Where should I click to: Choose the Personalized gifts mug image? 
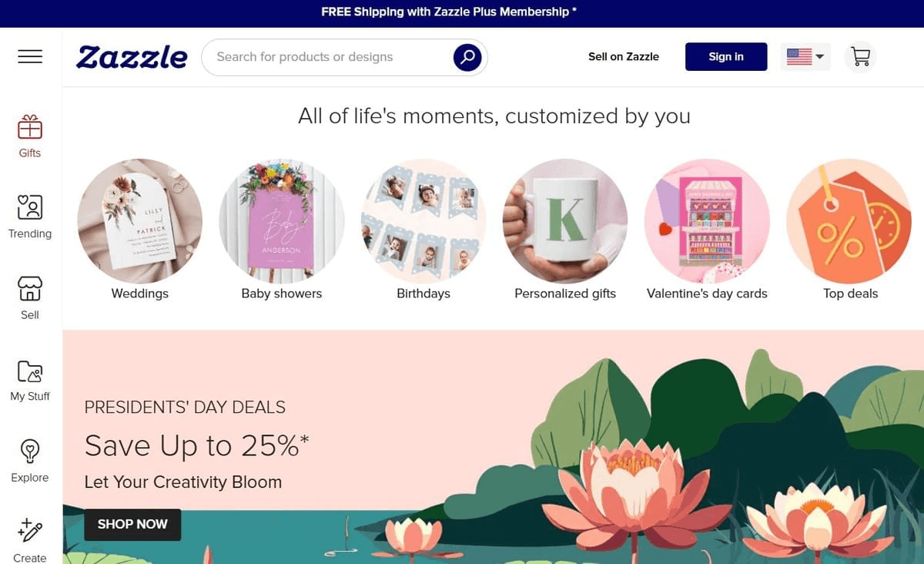(565, 221)
